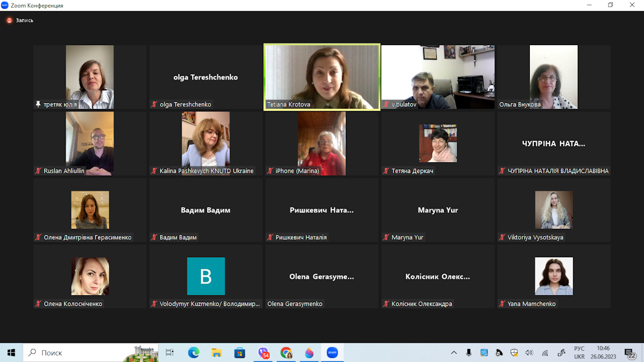Click the pin icon next to третяк юлія
This screenshot has width=644, height=362.
tap(39, 105)
